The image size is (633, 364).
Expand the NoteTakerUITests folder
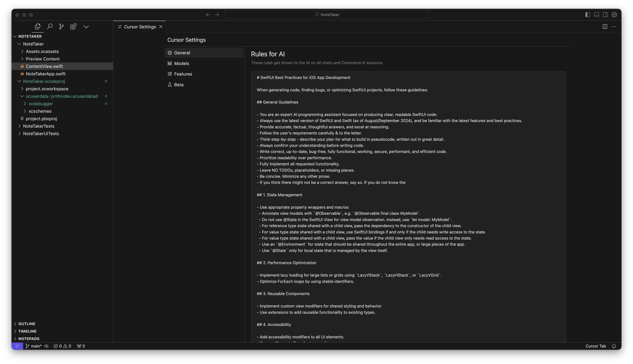(62, 134)
